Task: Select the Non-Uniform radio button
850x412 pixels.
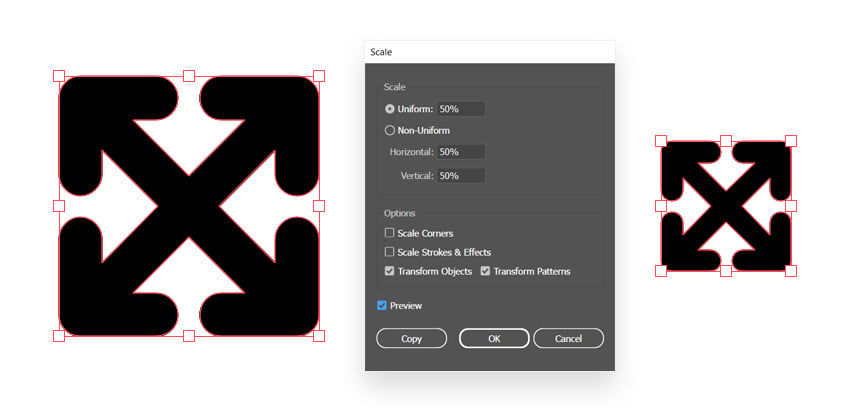Action: click(x=389, y=131)
